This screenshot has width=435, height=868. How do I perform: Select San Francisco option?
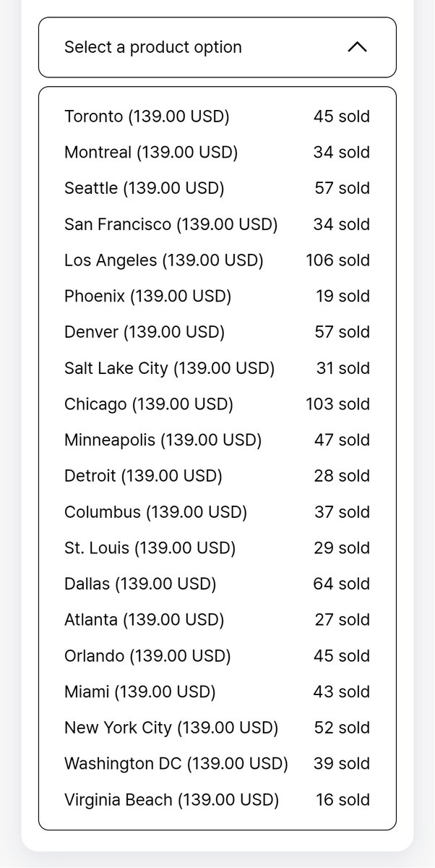point(217,224)
